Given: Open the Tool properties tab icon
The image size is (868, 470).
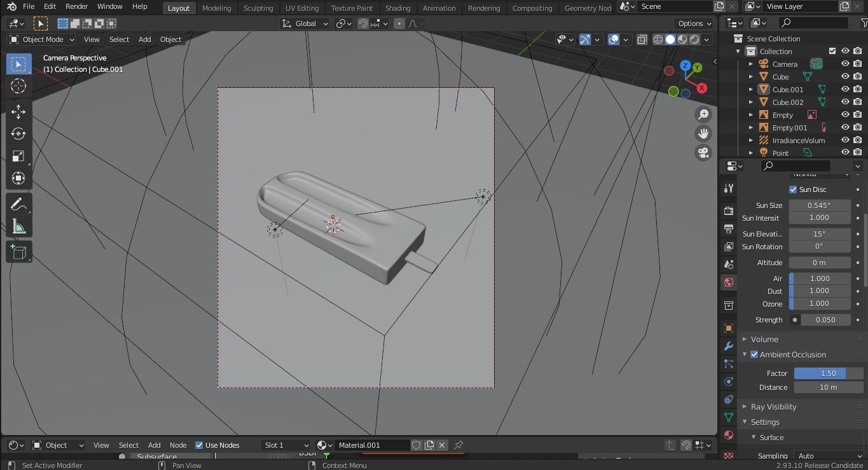Looking at the screenshot, I should [729, 188].
